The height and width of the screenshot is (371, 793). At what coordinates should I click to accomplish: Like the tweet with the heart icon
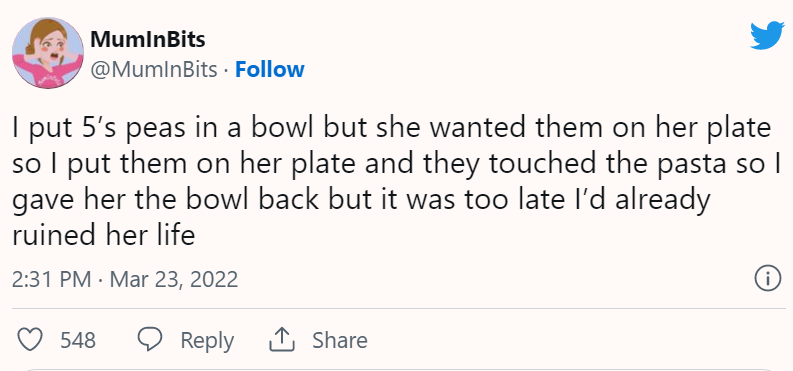tap(30, 340)
